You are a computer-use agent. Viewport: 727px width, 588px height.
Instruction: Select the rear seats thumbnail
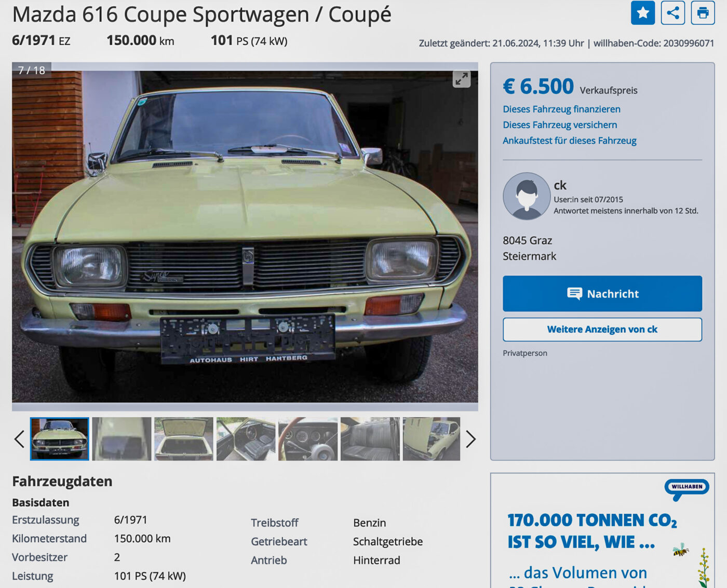point(370,439)
